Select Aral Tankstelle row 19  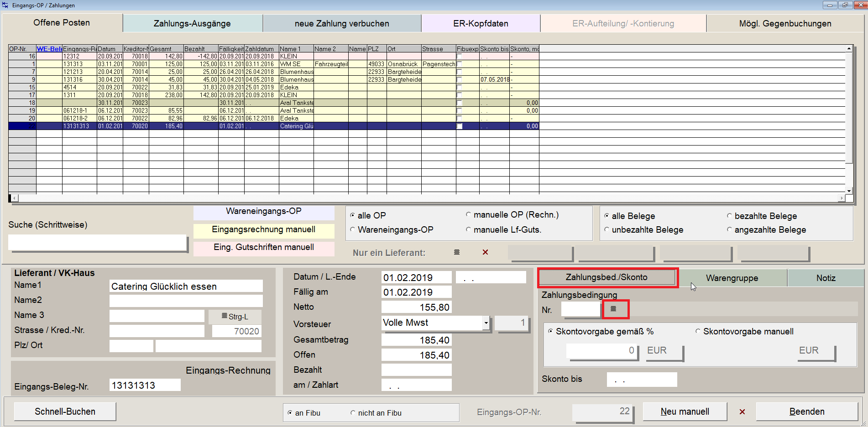[x=274, y=110]
